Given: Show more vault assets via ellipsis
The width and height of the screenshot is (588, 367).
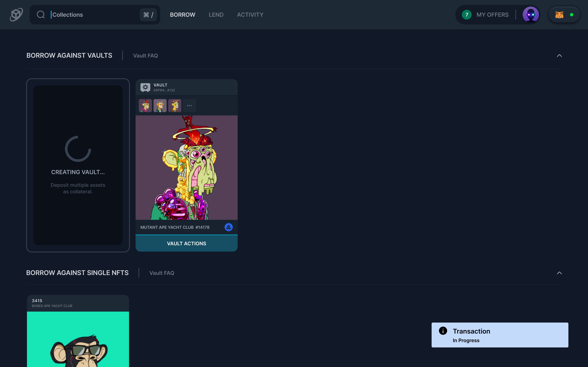Looking at the screenshot, I should [189, 106].
